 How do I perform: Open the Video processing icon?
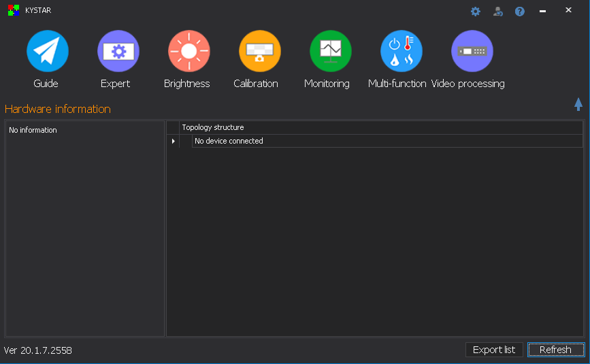pos(472,52)
